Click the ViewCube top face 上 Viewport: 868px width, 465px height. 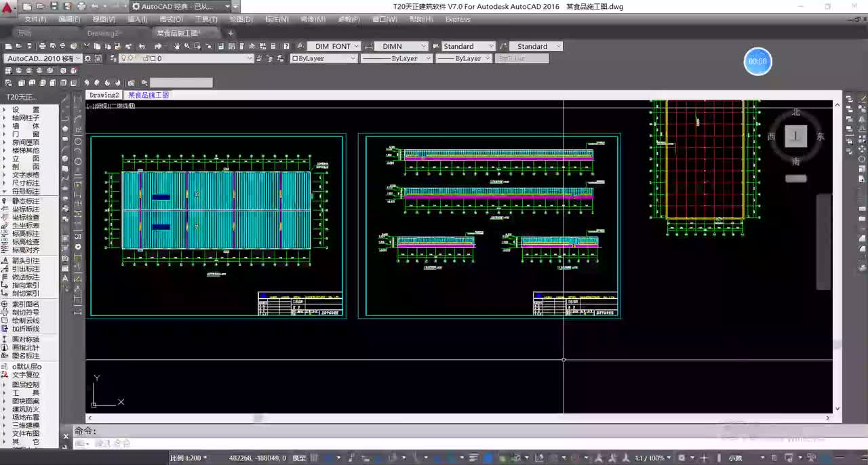(x=796, y=136)
